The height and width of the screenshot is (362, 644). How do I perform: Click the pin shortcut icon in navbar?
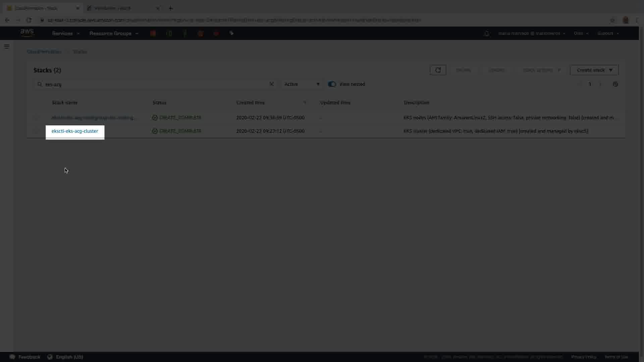(x=231, y=33)
